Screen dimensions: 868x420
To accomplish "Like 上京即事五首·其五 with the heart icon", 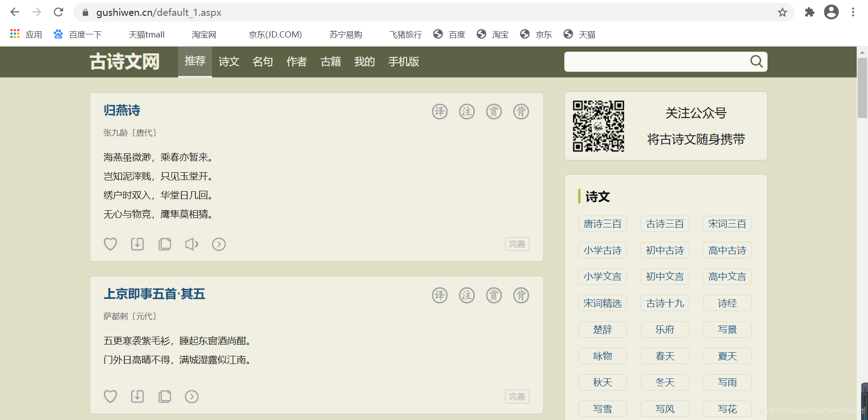I will click(x=110, y=396).
